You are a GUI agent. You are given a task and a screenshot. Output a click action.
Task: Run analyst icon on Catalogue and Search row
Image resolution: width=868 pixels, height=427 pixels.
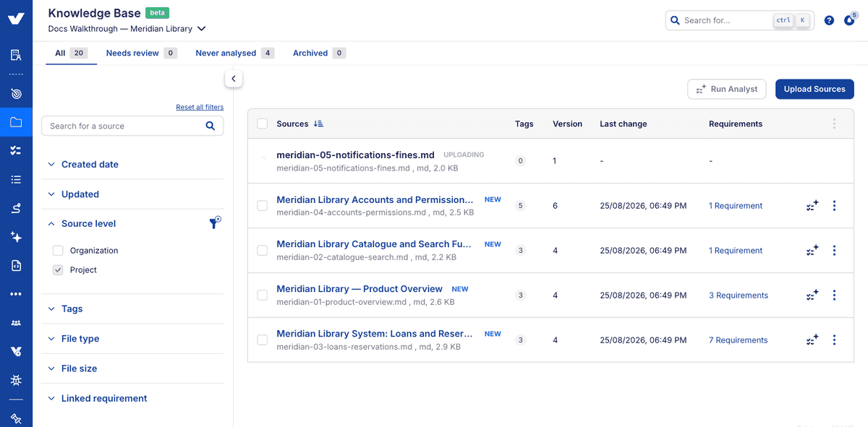click(x=812, y=251)
